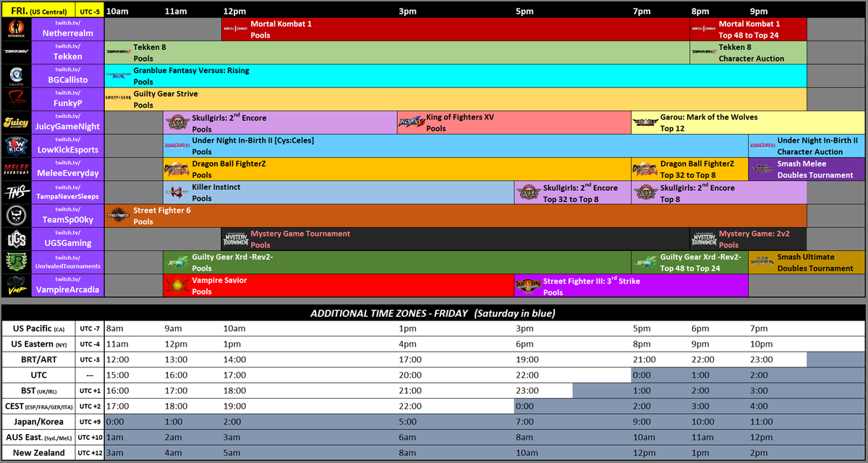The width and height of the screenshot is (868, 463).
Task: Select the Melee Everyday channel logo
Action: [17, 169]
